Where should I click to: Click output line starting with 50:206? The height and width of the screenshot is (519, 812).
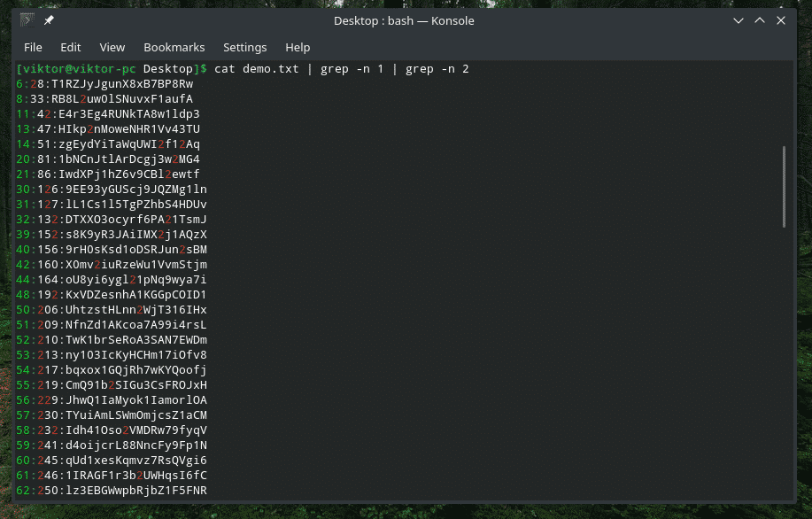(x=112, y=310)
